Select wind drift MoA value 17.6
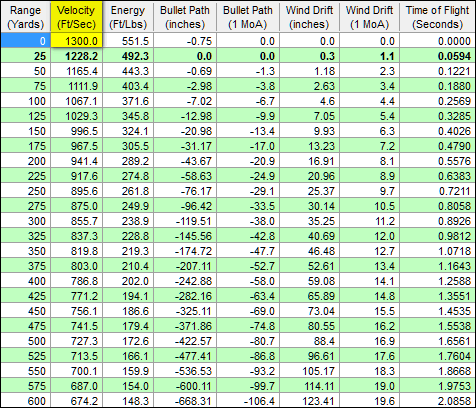The height and width of the screenshot is (408, 476). pyautogui.click(x=369, y=356)
